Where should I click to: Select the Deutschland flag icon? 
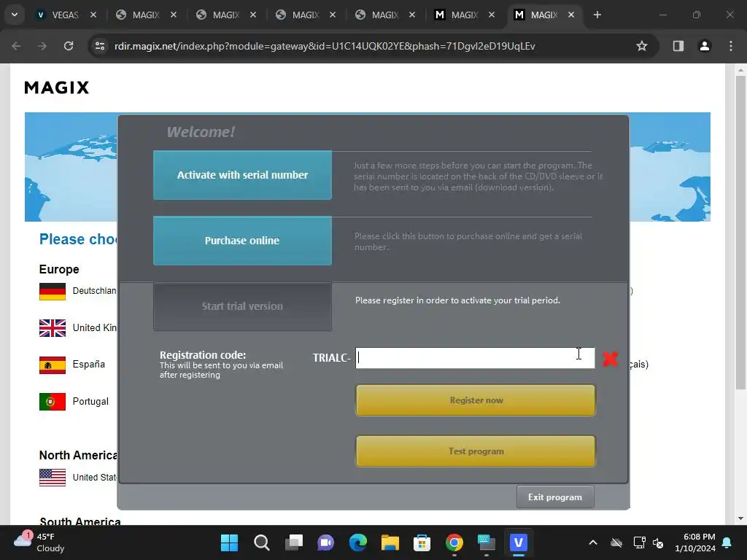[x=53, y=292]
